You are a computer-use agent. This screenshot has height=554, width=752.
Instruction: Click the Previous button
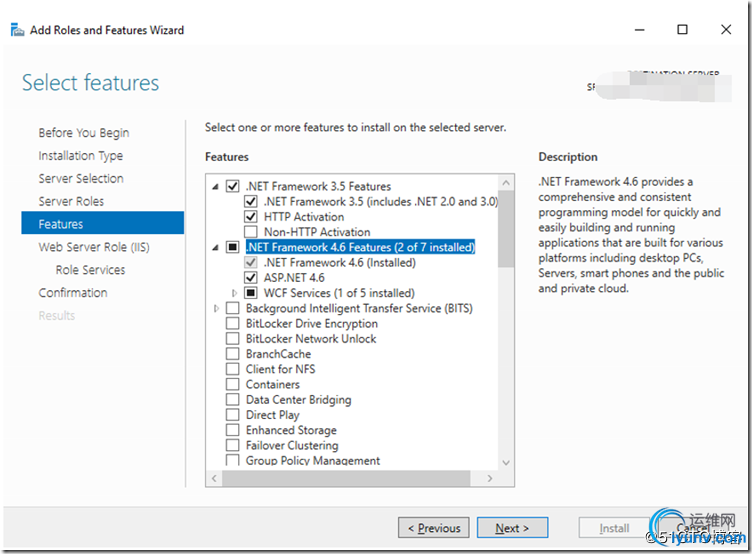coord(434,528)
